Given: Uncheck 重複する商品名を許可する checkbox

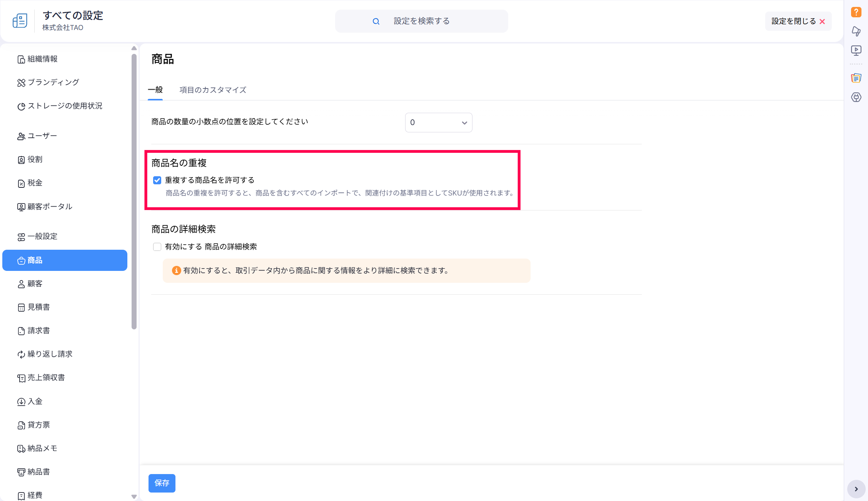Looking at the screenshot, I should point(157,180).
